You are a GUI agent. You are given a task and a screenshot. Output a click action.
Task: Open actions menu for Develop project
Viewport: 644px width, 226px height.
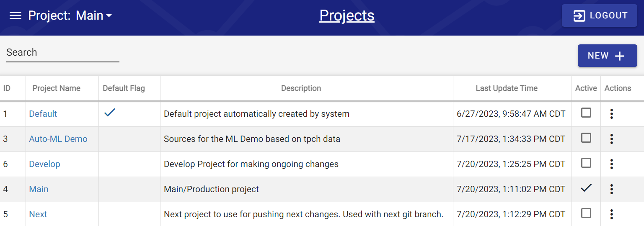[x=612, y=164]
